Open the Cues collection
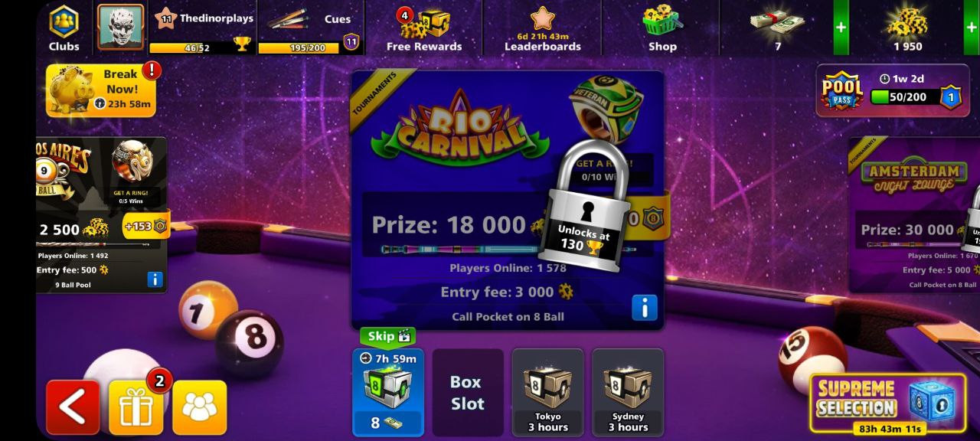980x441 pixels. pos(309,28)
